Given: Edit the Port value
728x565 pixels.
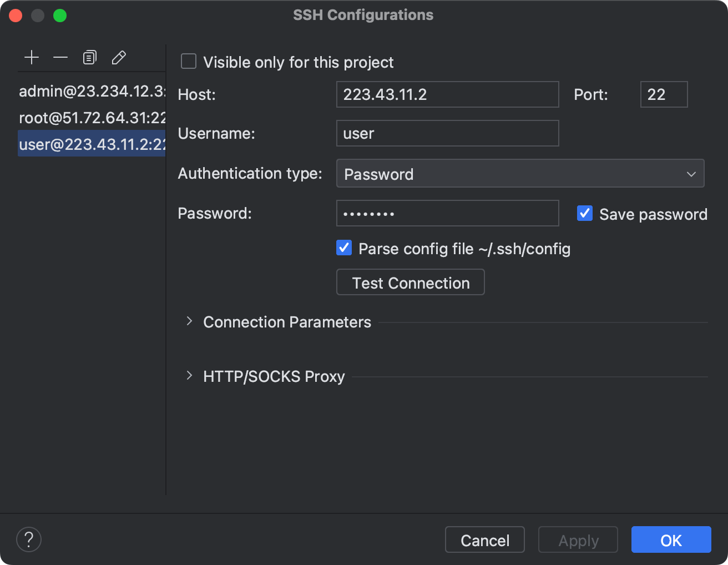Looking at the screenshot, I should pos(664,94).
